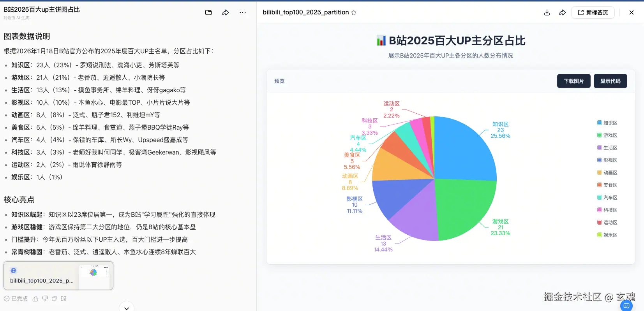Toggle 汽车区 legend entry
This screenshot has width=644, height=311.
click(x=607, y=198)
